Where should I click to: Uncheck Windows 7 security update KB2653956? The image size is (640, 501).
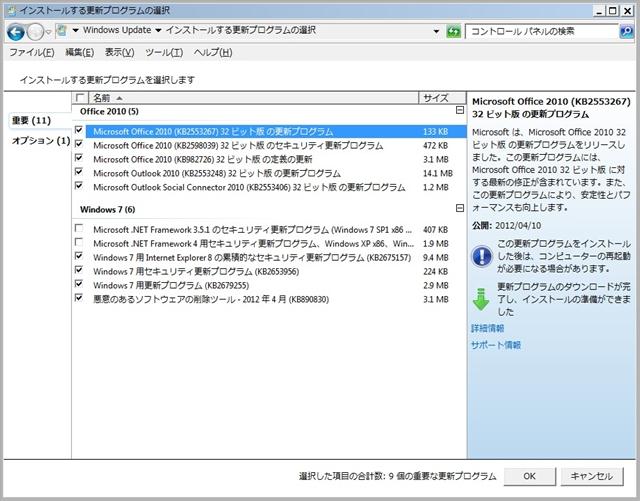pyautogui.click(x=79, y=270)
